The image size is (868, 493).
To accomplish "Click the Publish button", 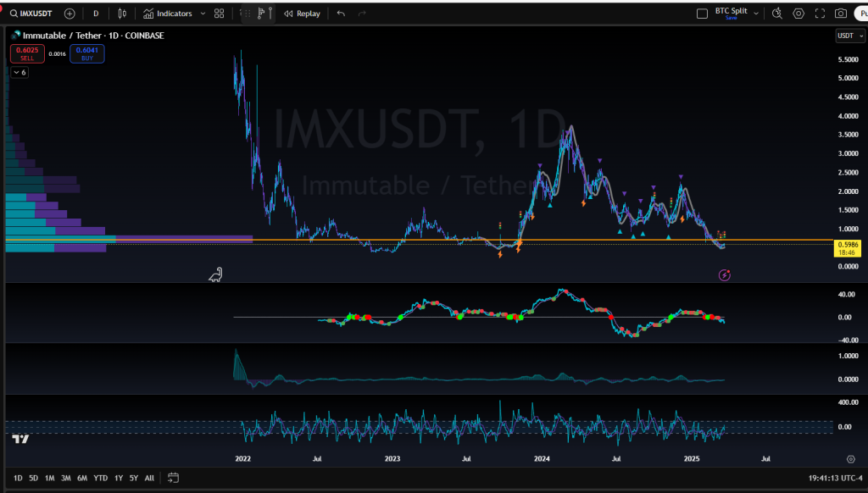I will coord(861,14).
